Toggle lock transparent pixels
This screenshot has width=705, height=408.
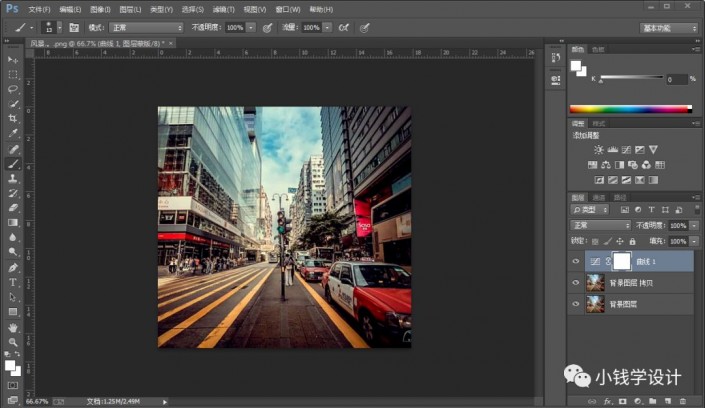[x=595, y=242]
